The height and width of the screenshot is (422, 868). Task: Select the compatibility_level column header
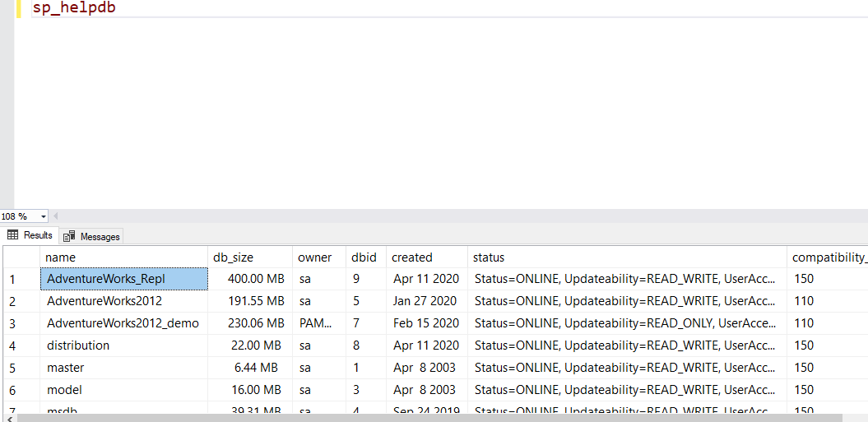[828, 257]
